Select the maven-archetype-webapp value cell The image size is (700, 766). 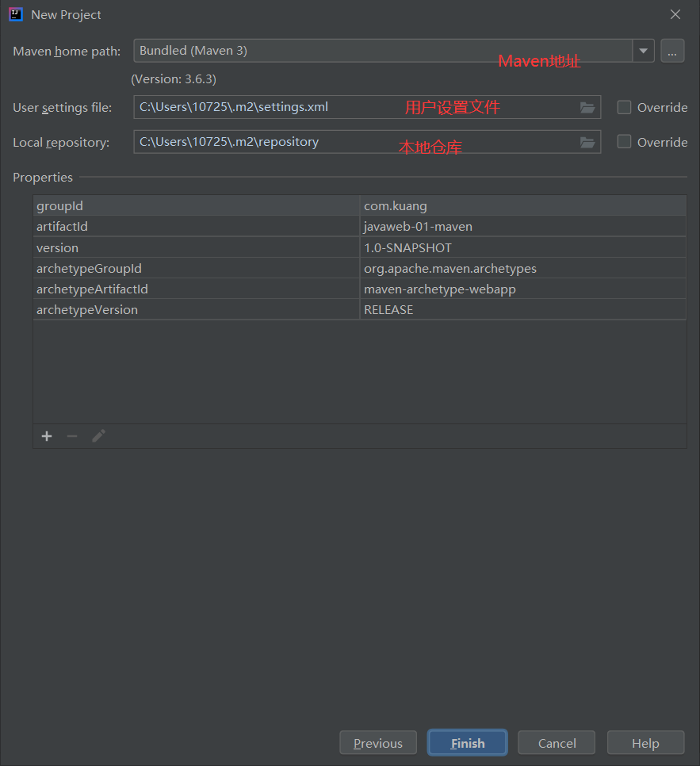522,289
